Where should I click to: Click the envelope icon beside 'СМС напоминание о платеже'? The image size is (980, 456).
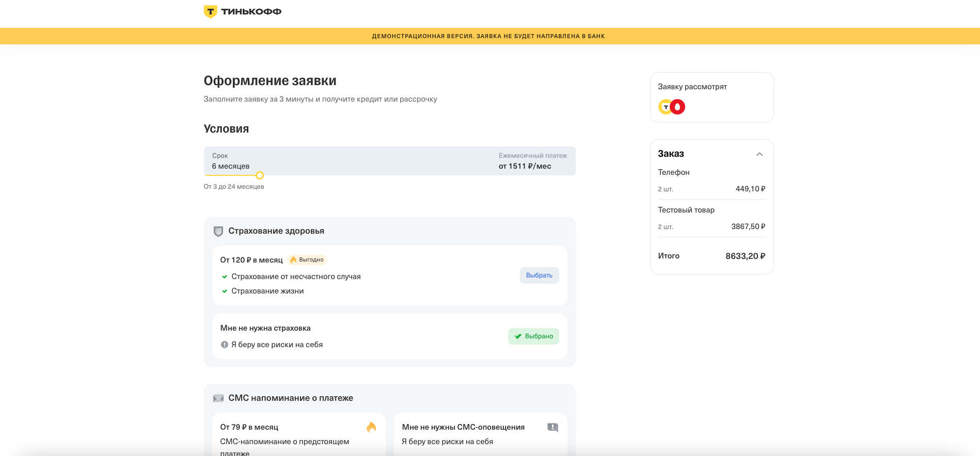218,398
